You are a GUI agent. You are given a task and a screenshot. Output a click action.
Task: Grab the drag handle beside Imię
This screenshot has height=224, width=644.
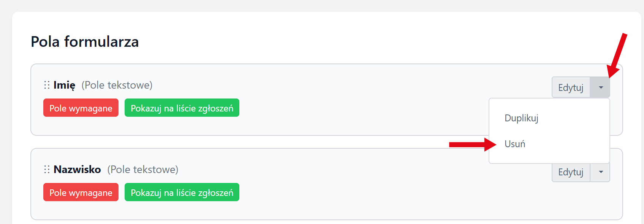[x=47, y=85]
